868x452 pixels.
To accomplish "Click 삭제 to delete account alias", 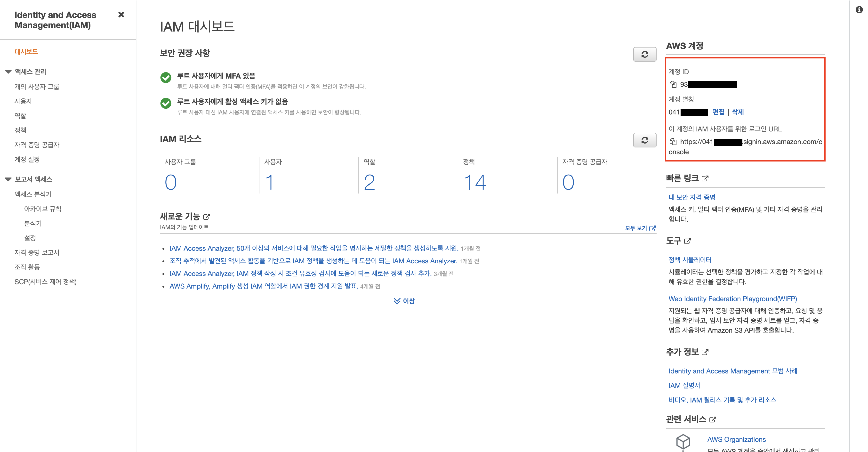I will (738, 112).
